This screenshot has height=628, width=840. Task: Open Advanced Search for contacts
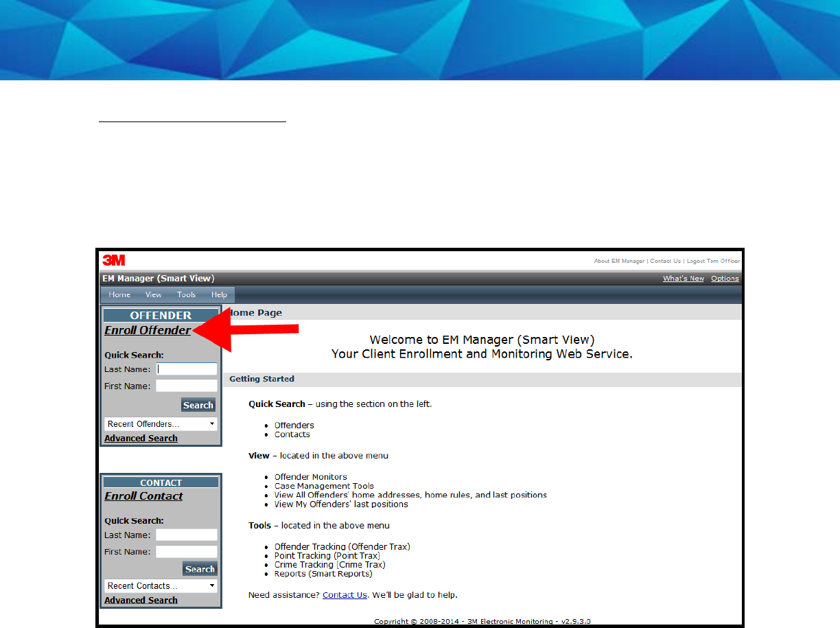(x=141, y=601)
